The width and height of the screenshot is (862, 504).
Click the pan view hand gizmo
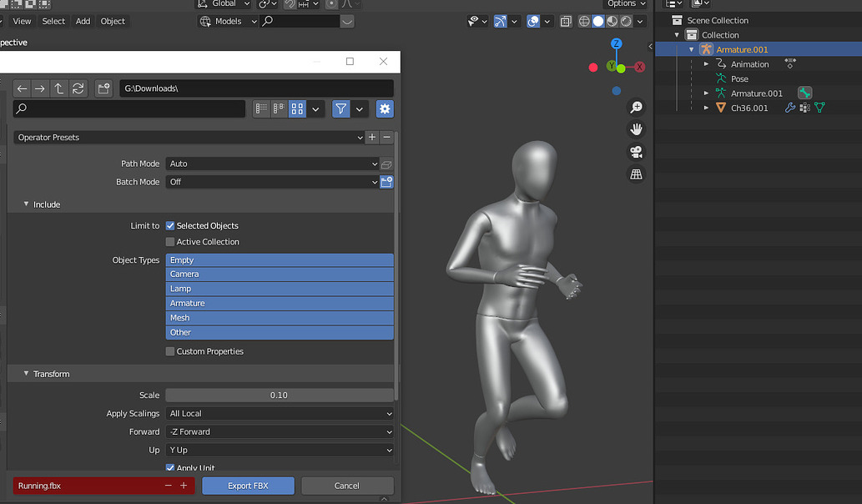(636, 129)
